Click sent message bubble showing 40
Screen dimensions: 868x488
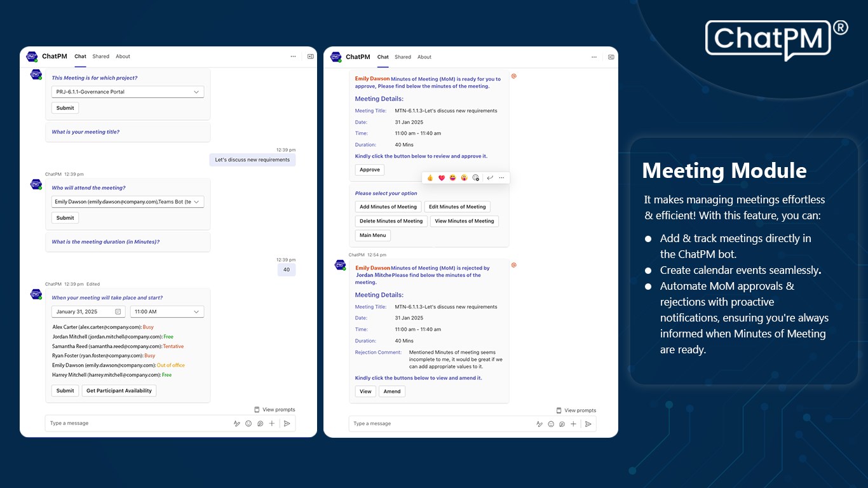[287, 269]
